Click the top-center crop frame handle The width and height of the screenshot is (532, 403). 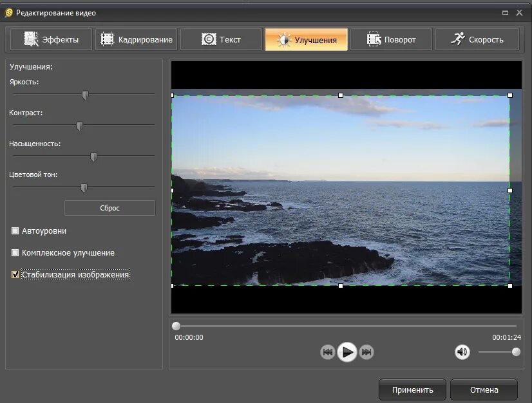point(341,95)
